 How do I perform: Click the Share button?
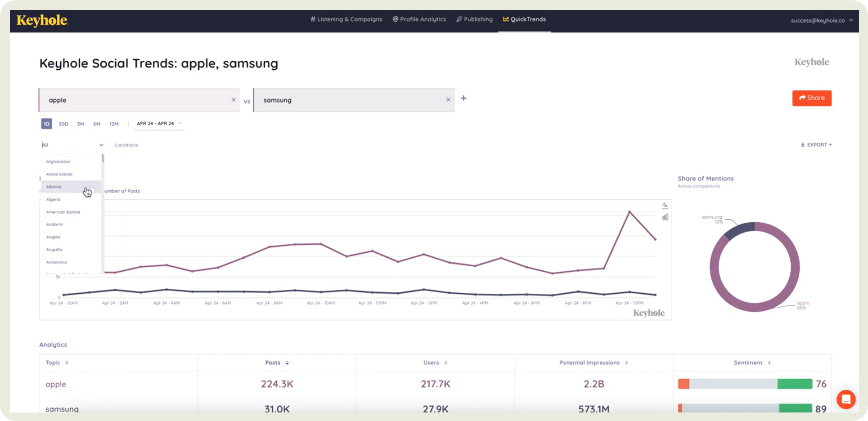coord(811,98)
